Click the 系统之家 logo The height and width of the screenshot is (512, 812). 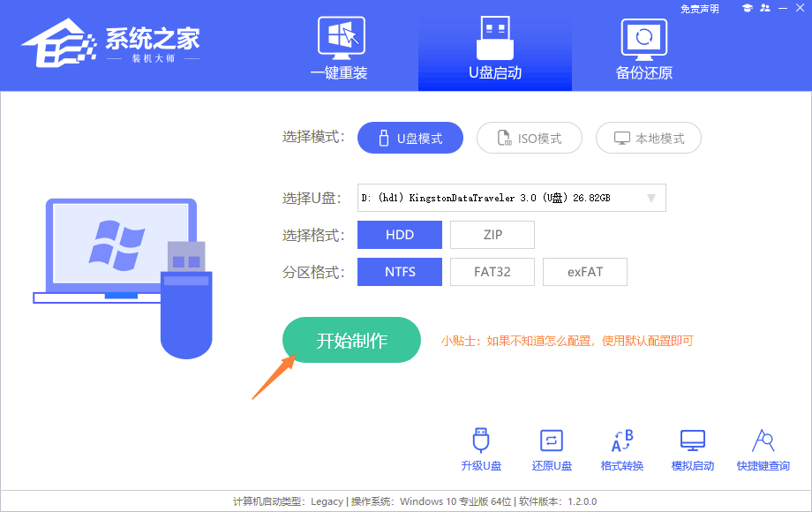[x=110, y=44]
